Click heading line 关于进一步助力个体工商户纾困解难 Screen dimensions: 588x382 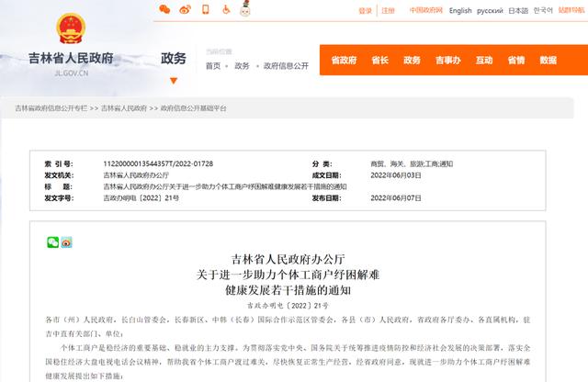point(288,275)
